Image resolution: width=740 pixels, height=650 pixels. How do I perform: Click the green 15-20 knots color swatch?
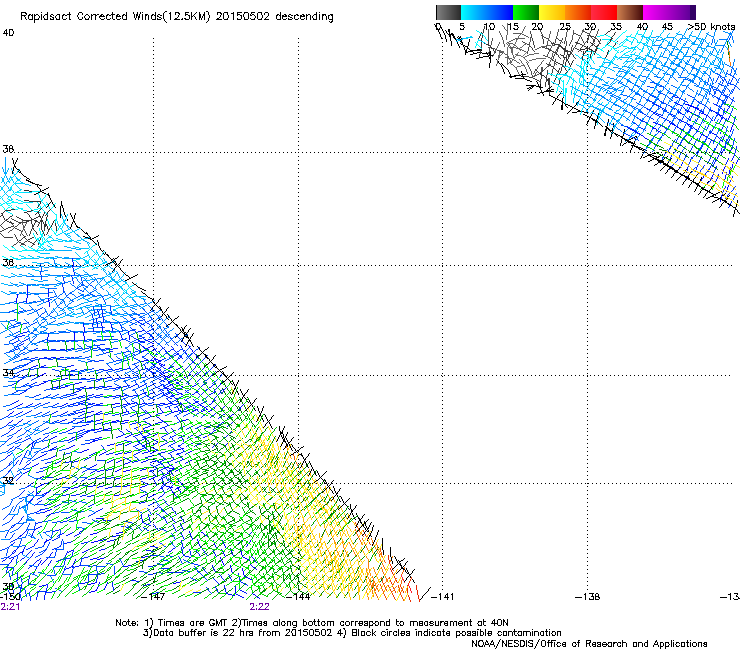click(526, 12)
